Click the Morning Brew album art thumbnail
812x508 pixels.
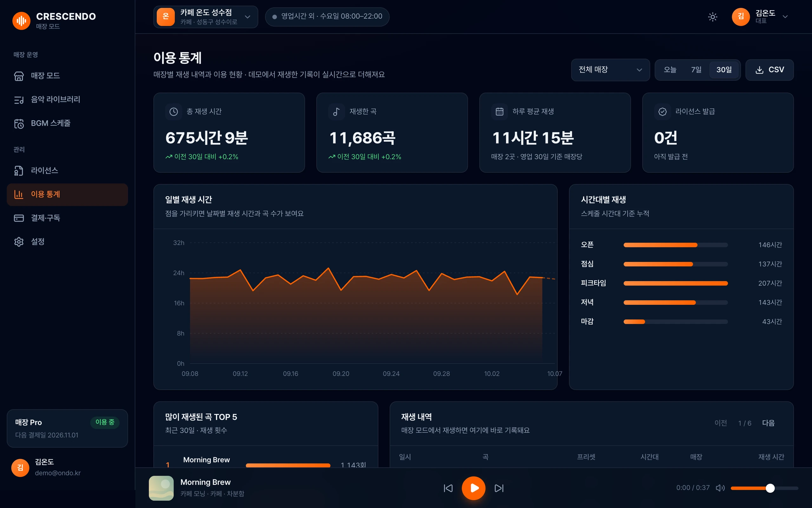pos(161,488)
